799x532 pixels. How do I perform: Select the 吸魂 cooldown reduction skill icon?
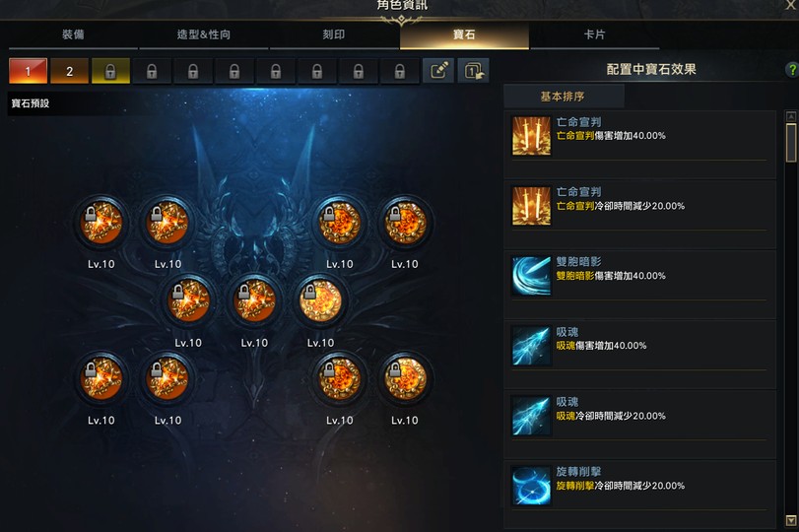coord(531,416)
